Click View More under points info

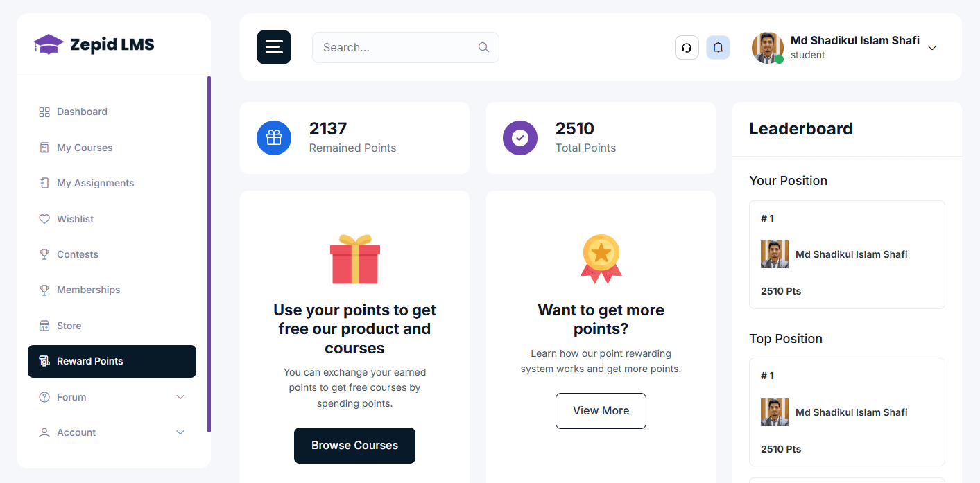601,410
